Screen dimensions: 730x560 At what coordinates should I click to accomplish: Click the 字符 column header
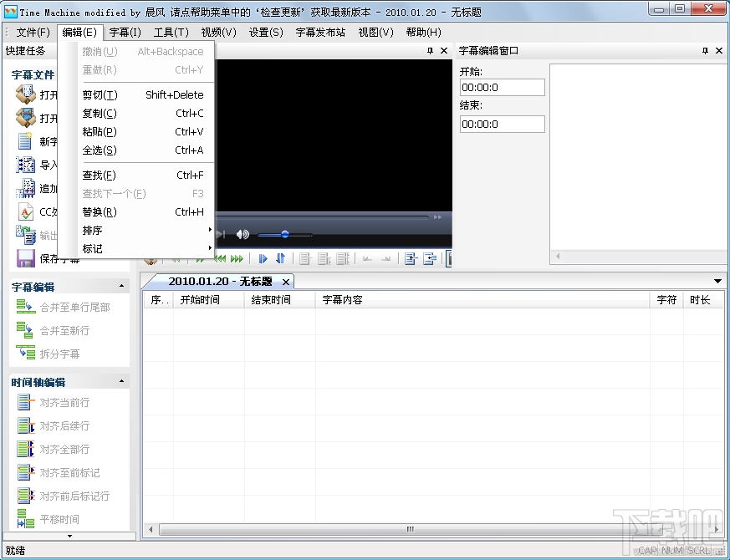tap(666, 300)
